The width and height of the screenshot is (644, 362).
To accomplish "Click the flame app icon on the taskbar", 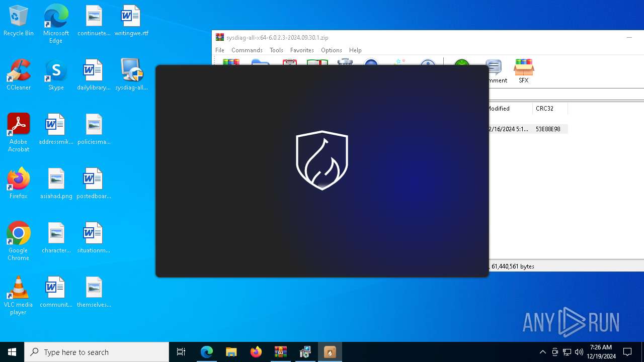I will (x=330, y=352).
